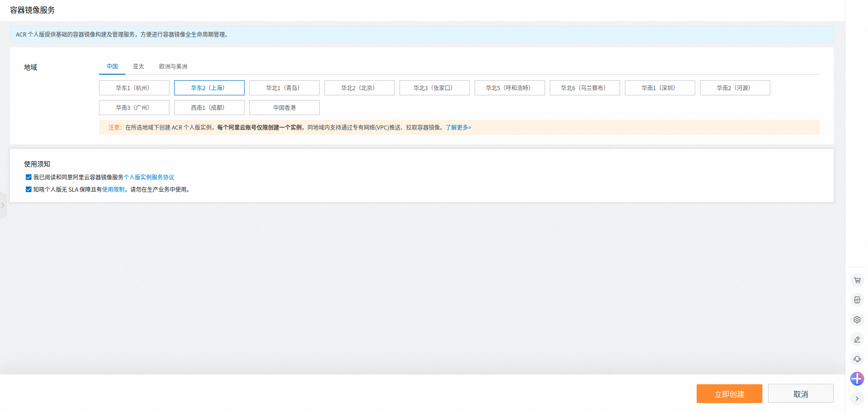868x412 pixels.
Task: Select region 华南3（广州）
Action: point(134,108)
